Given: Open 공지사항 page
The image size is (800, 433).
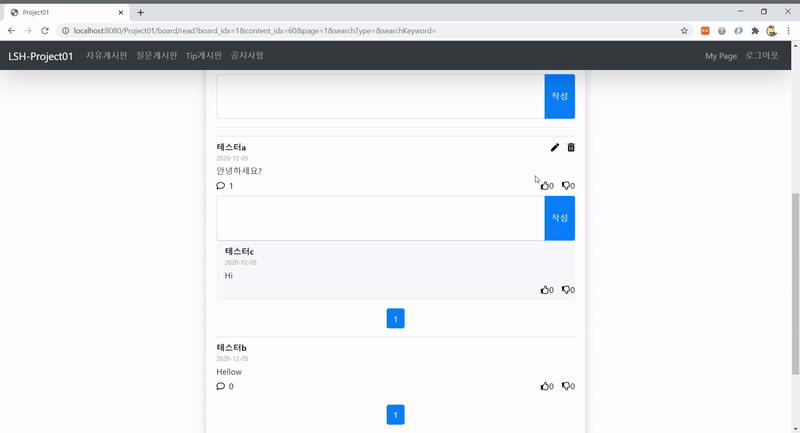Looking at the screenshot, I should [x=247, y=56].
